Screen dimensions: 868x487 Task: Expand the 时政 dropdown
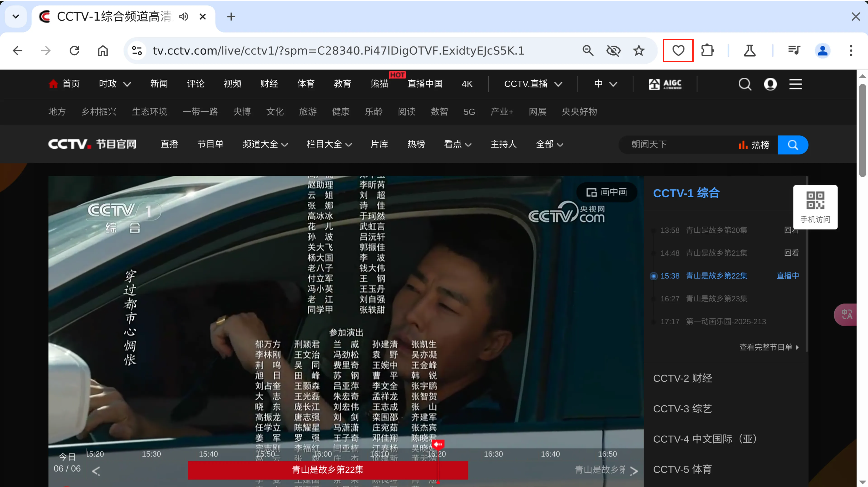click(x=115, y=84)
